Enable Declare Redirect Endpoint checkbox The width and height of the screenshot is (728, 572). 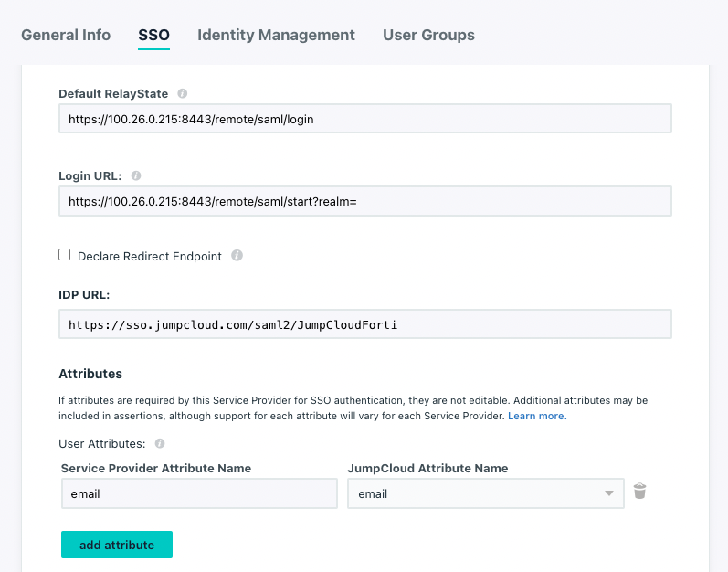(x=65, y=254)
